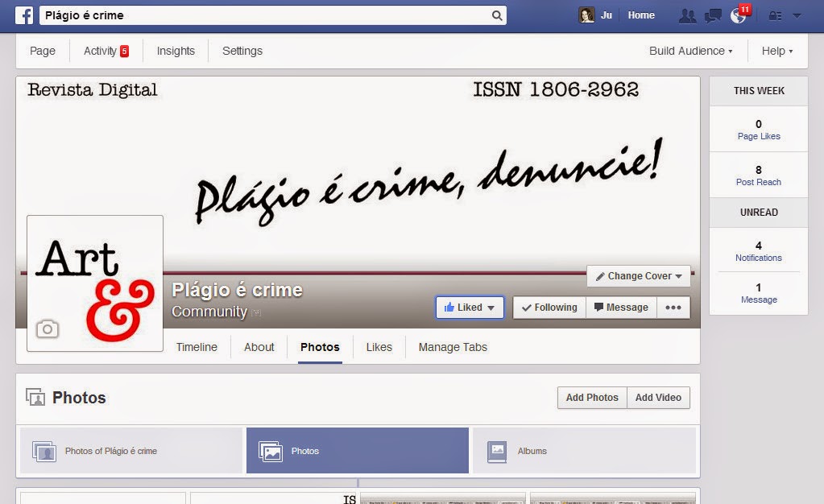Toggle the Following button
The height and width of the screenshot is (504, 824).
click(549, 308)
